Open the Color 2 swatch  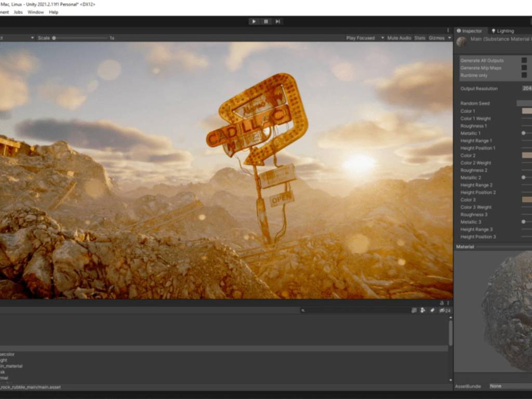(x=527, y=155)
